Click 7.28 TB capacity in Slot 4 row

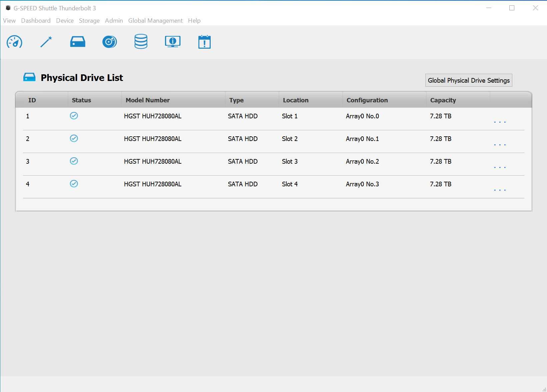coord(441,184)
